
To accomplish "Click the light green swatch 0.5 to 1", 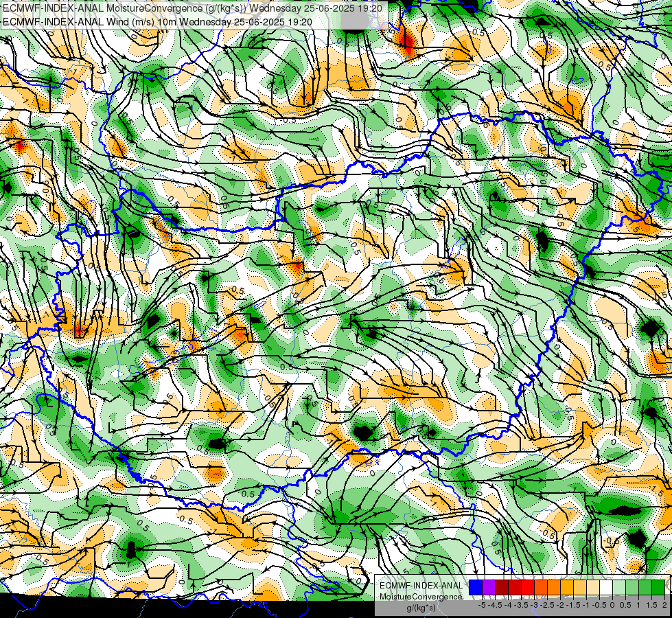I will [632, 587].
